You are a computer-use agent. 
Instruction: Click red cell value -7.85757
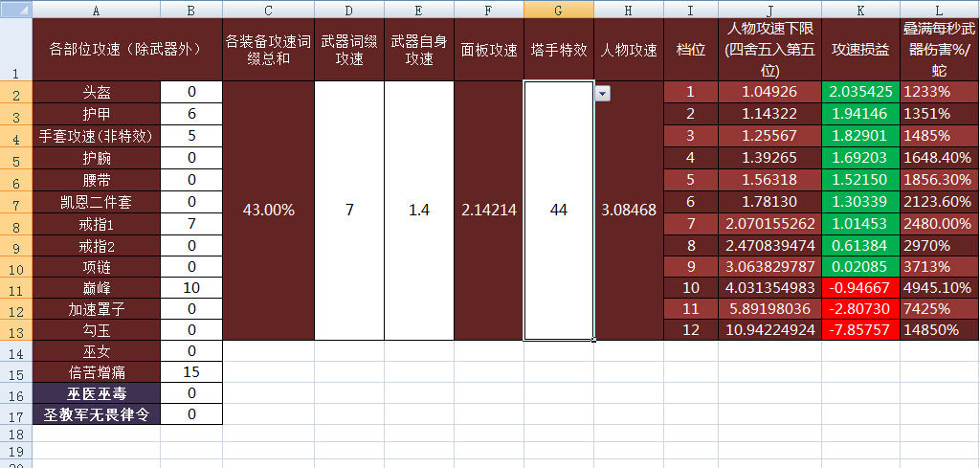coord(860,330)
